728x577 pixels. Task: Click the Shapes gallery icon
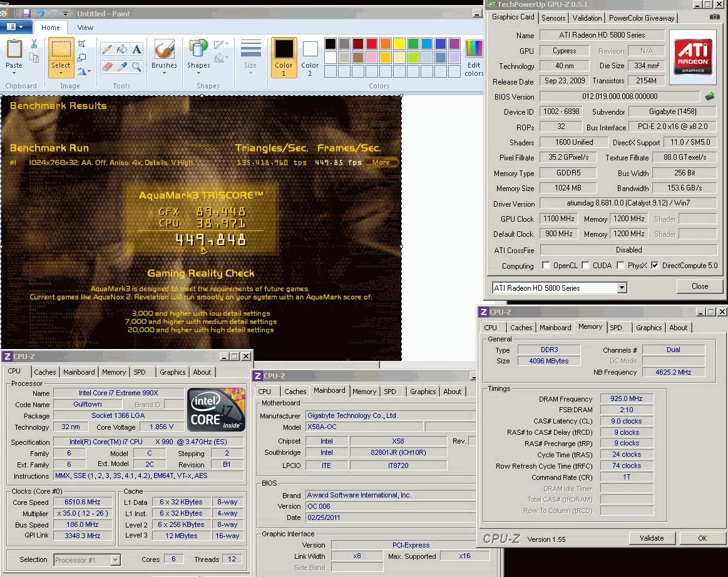(198, 49)
